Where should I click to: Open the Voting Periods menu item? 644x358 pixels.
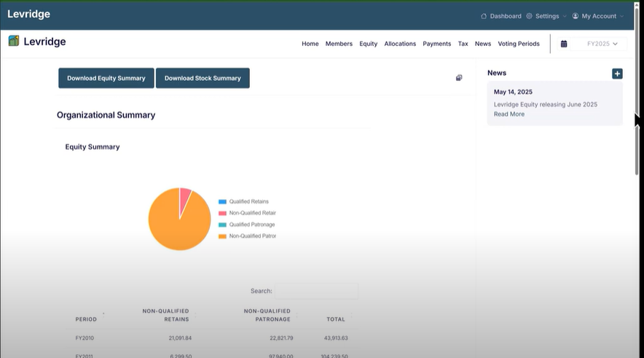tap(519, 44)
